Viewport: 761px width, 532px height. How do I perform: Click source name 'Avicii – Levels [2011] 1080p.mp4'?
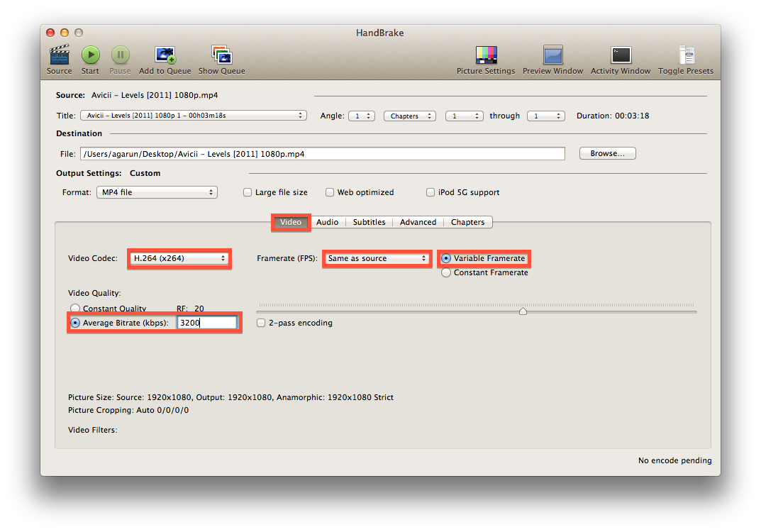tap(155, 95)
